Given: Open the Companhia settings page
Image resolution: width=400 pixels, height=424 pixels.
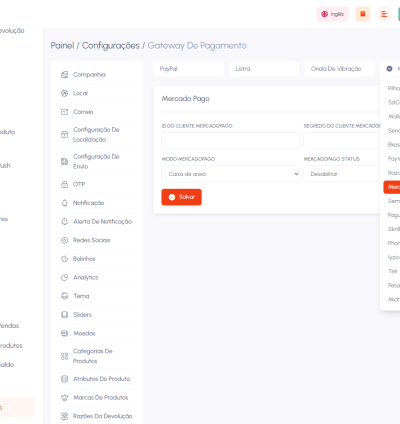Looking at the screenshot, I should pos(97,75).
